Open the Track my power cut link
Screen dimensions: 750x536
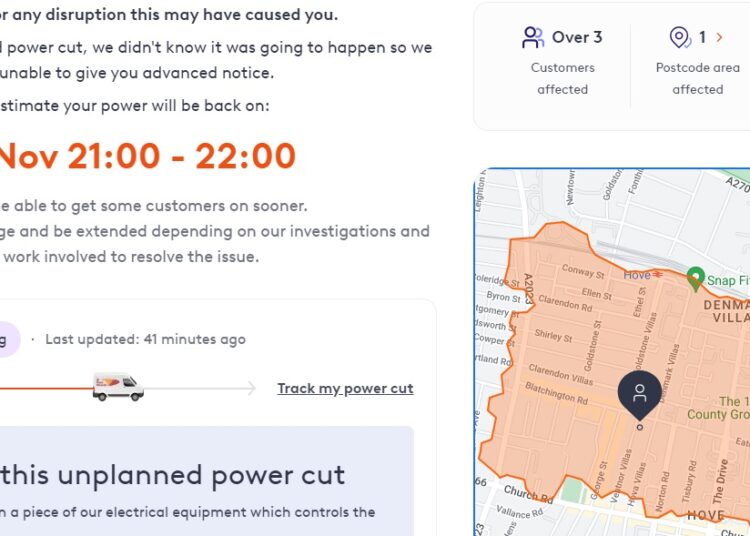[345, 388]
